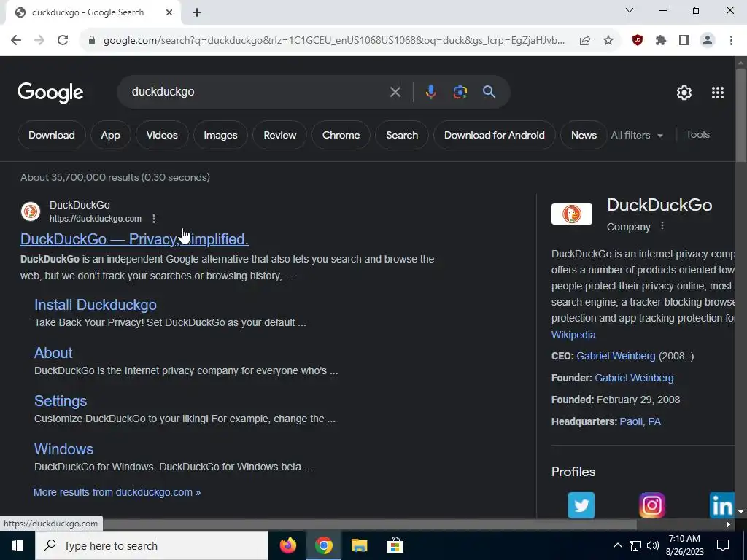Submit search with the magnifying glass icon
Screen dimensions: 747x560
pyautogui.click(x=489, y=92)
